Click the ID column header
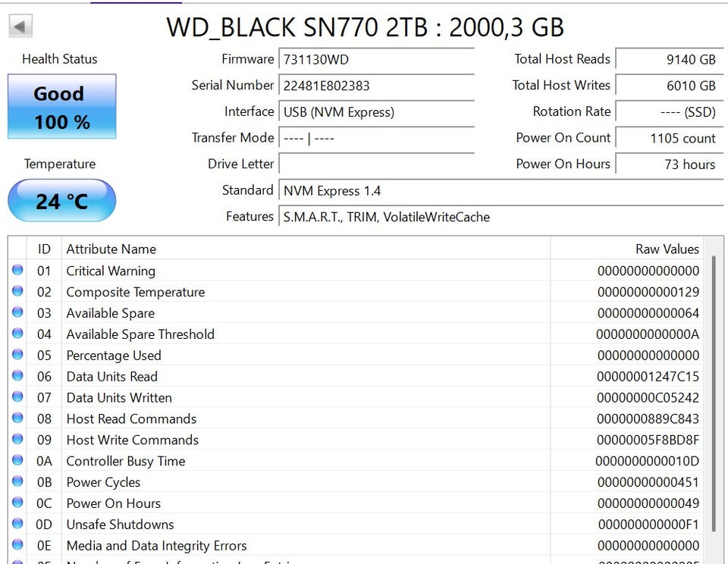 (x=44, y=249)
